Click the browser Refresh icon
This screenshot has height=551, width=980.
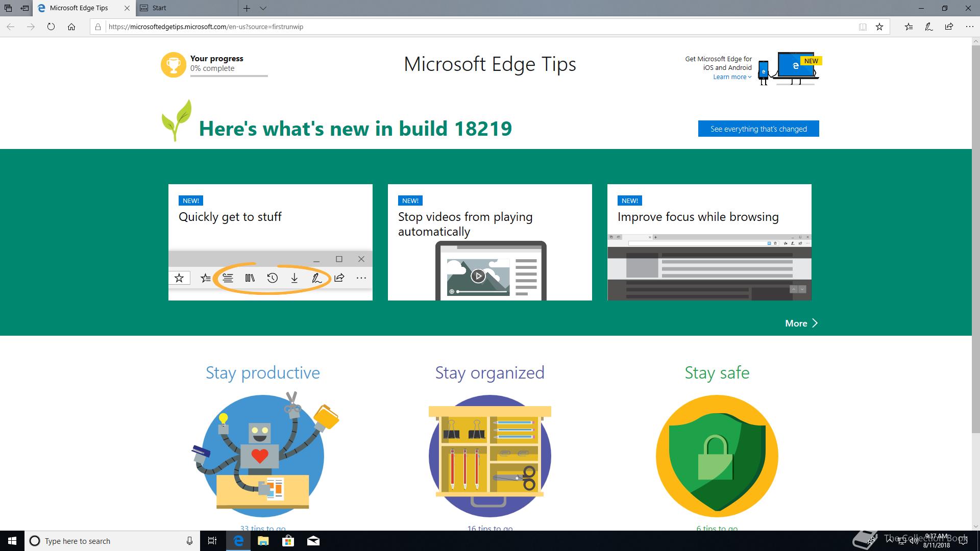pyautogui.click(x=51, y=27)
